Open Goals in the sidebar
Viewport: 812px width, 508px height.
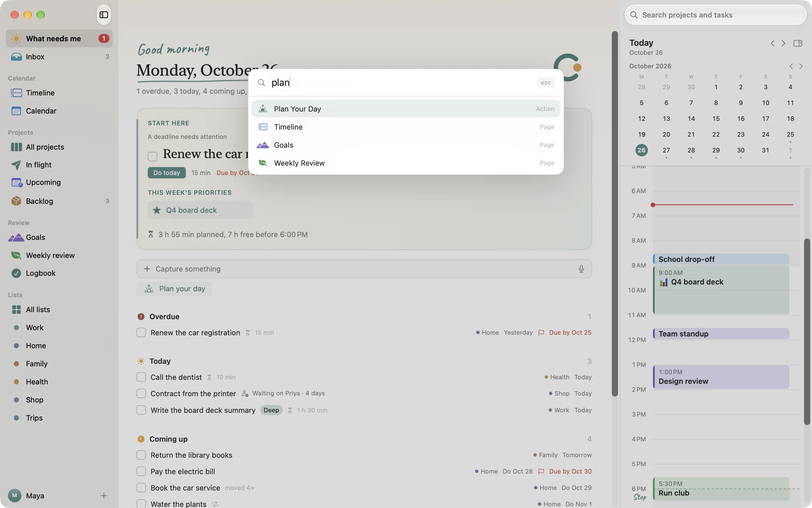pos(59,237)
